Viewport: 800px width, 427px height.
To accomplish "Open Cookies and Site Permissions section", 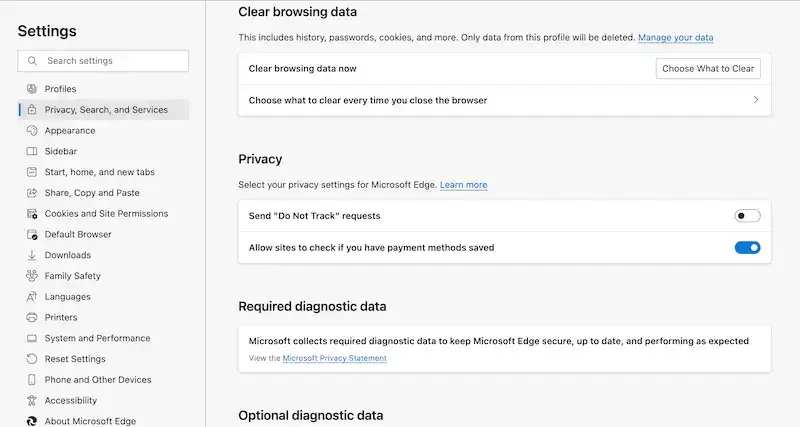I will [x=106, y=214].
